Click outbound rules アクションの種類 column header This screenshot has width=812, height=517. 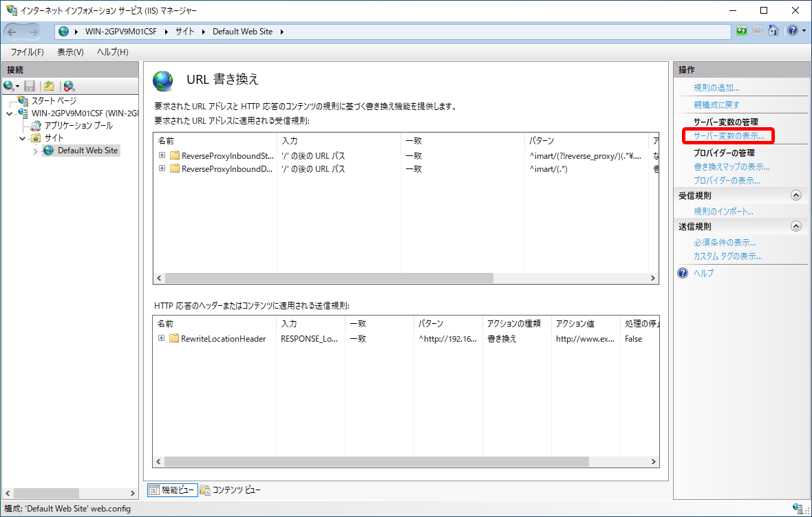click(517, 323)
